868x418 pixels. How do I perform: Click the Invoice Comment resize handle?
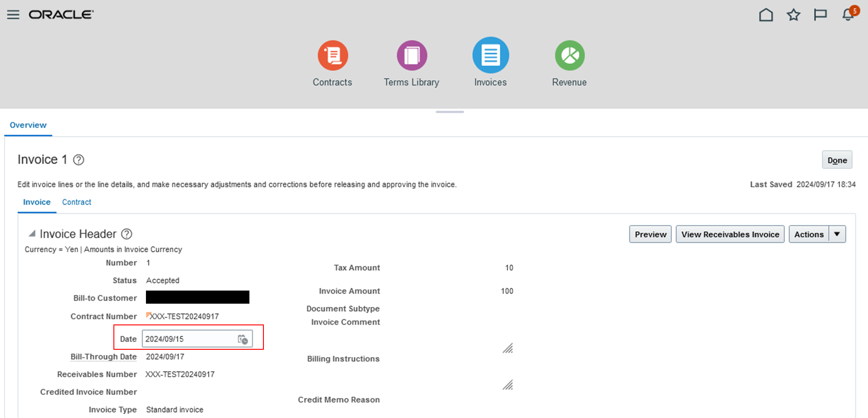point(508,348)
